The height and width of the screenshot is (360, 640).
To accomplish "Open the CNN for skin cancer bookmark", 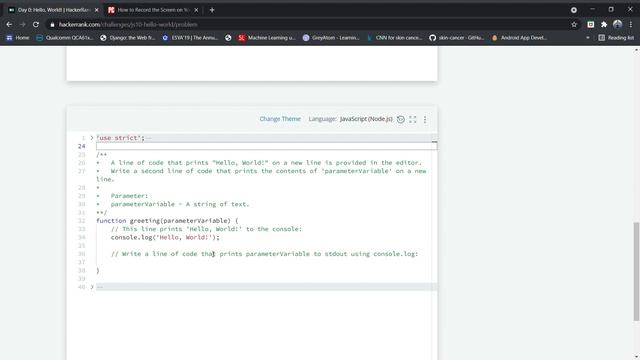I will [x=394, y=38].
